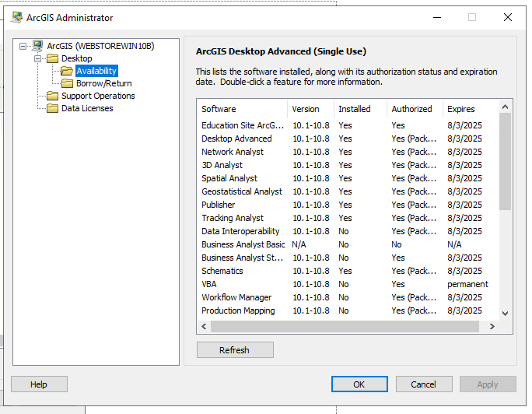Click the Support Operations folder icon
This screenshot has height=414, width=532.
tap(52, 96)
